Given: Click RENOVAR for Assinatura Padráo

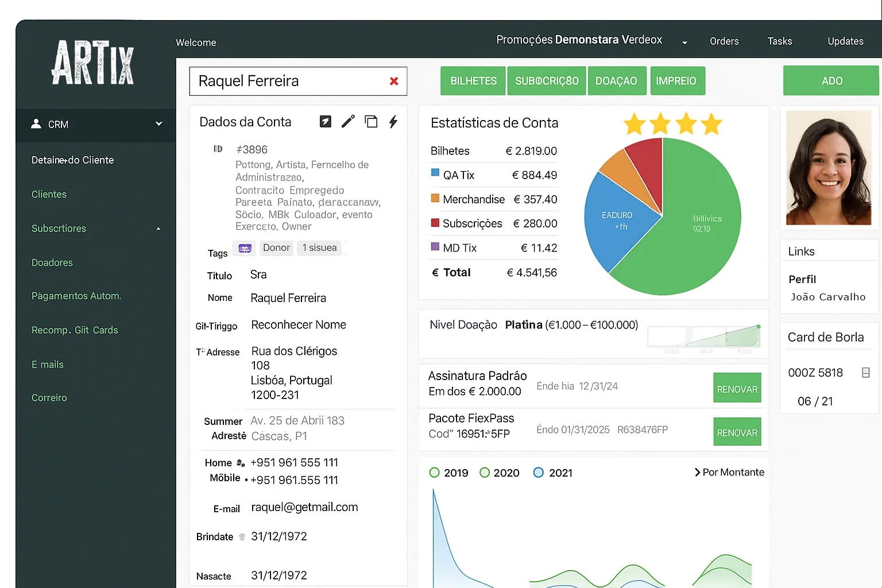Looking at the screenshot, I should click(x=737, y=388).
